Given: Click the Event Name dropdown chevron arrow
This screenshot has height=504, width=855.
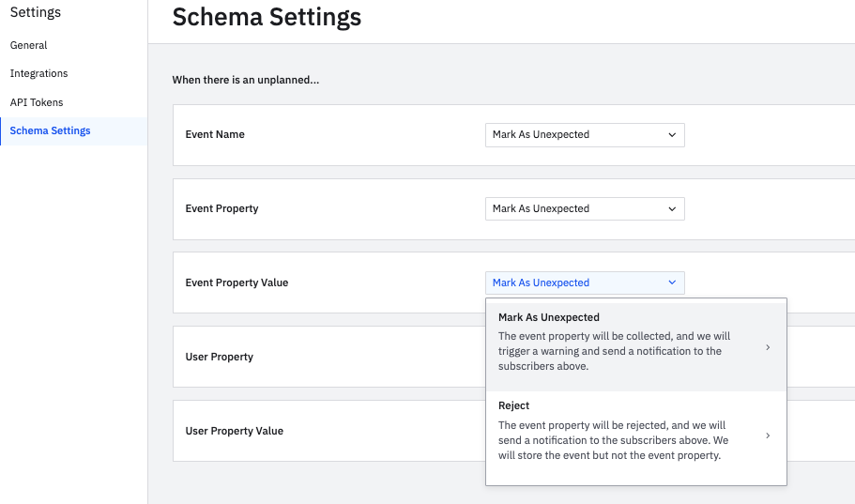Looking at the screenshot, I should [x=672, y=135].
